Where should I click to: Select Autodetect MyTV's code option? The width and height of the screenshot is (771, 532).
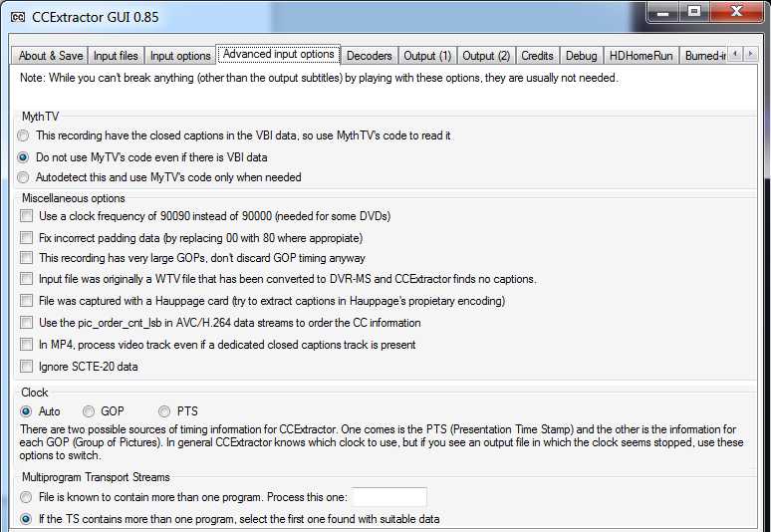(x=159, y=177)
